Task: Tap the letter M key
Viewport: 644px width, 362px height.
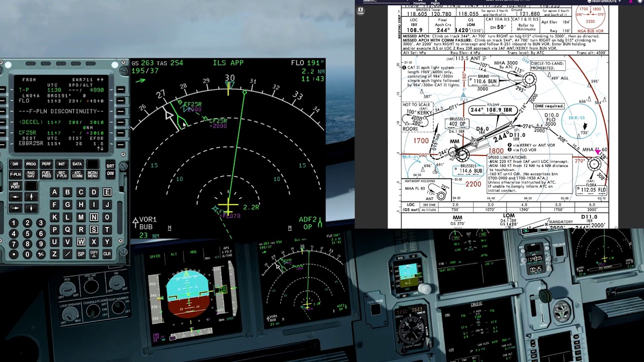Action: pos(80,217)
